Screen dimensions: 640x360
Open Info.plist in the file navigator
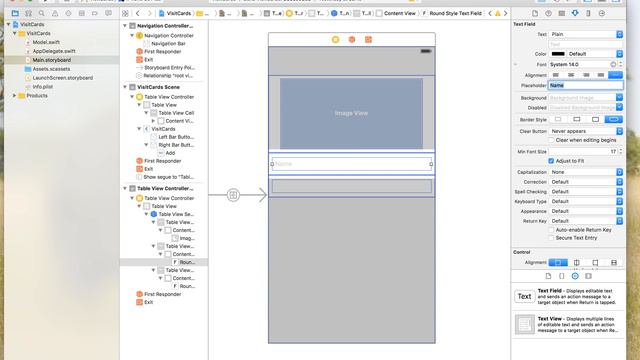(x=42, y=87)
